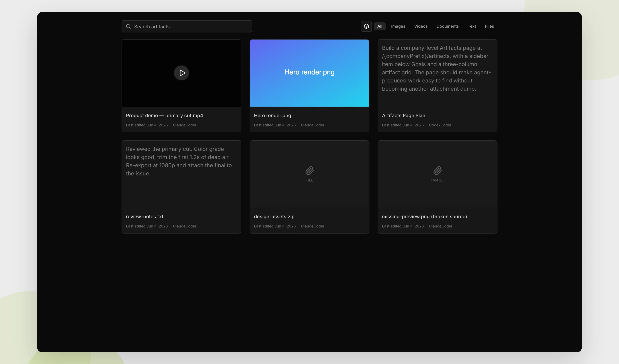
Task: Click the FILE label on design-assets.zip card
Action: [309, 180]
